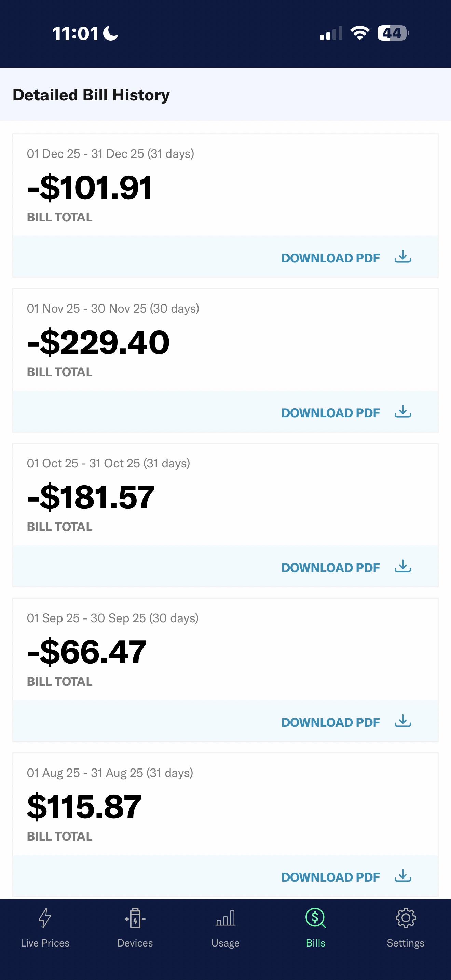Tap the Live Prices lightning bolt icon
The width and height of the screenshot is (451, 980).
[x=45, y=918]
